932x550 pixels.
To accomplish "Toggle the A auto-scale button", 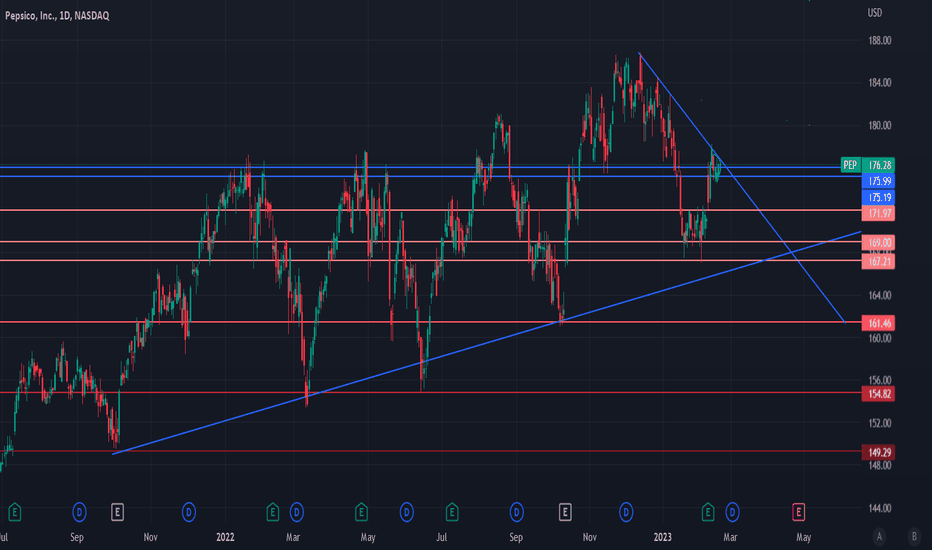I will click(880, 536).
